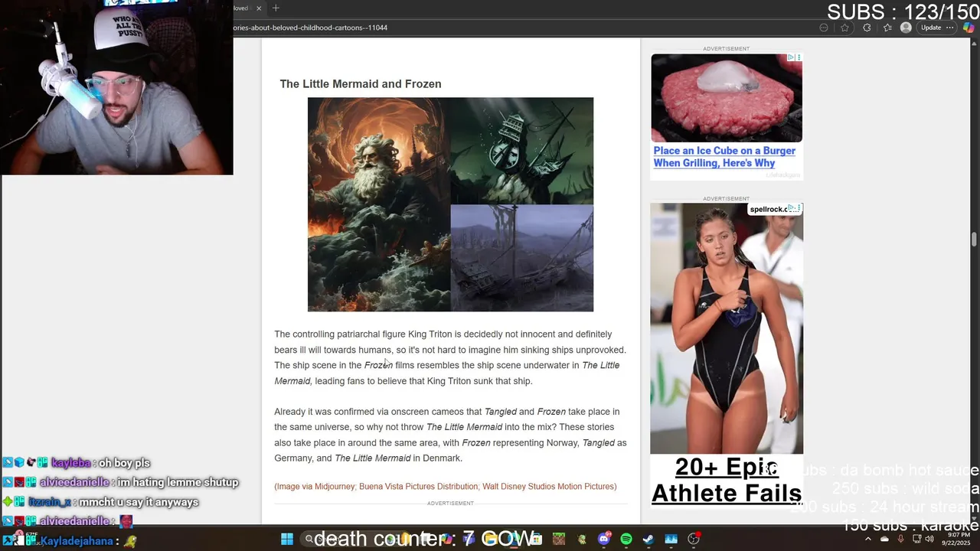The height and width of the screenshot is (551, 980).
Task: Launch Minecraft from the taskbar
Action: [559, 539]
